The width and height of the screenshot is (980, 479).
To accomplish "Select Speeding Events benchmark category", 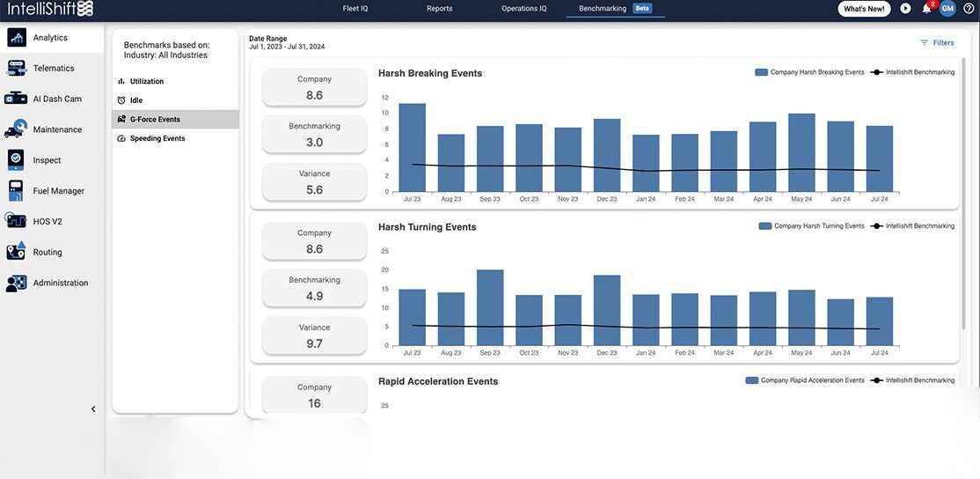I will pos(157,138).
